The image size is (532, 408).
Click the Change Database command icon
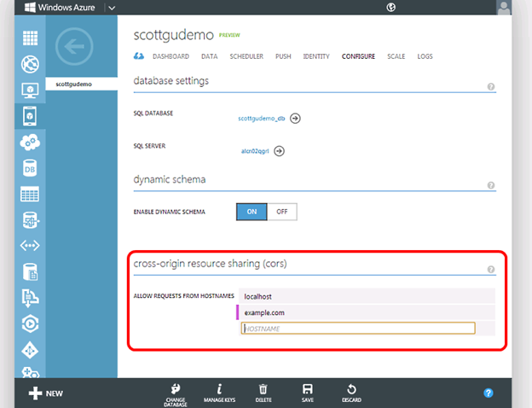click(176, 394)
